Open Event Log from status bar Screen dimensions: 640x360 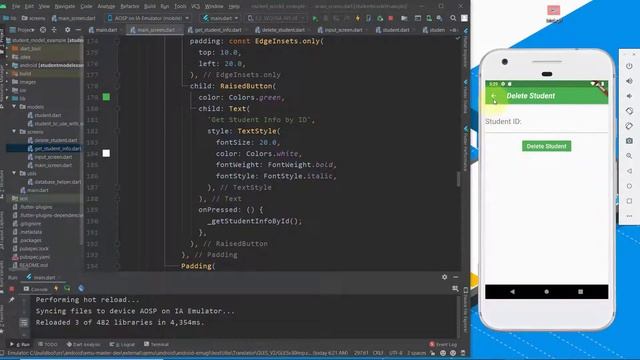click(443, 344)
